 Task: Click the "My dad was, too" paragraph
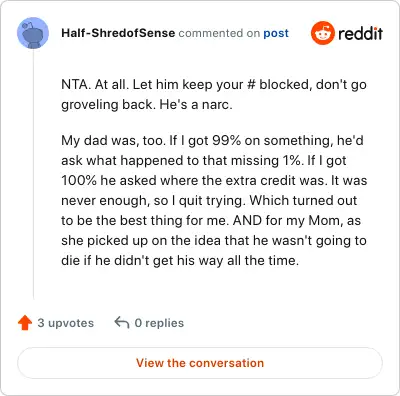pyautogui.click(x=214, y=200)
